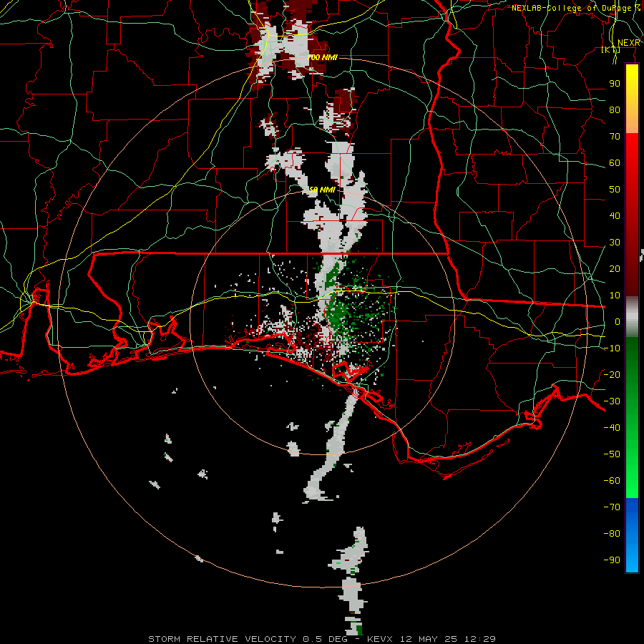Image resolution: width=644 pixels, height=644 pixels.
Task: Select the 20 value on the velocity scale
Action: pos(615,268)
